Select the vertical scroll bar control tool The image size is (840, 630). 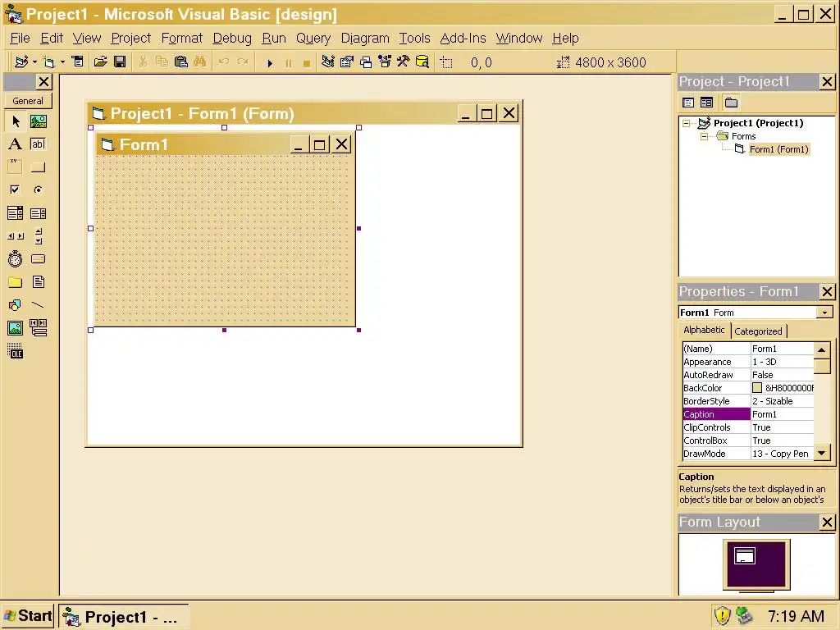coord(38,235)
